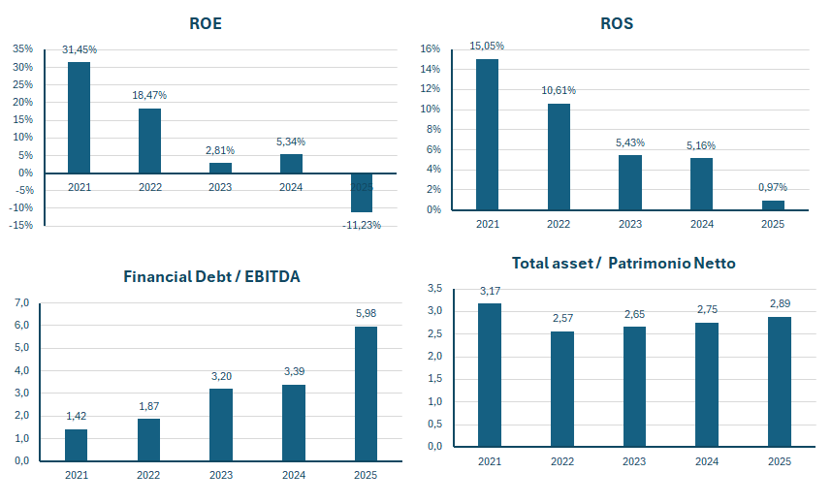Click the Financial Debt / EBITDA title
The height and width of the screenshot is (504, 831).
(211, 276)
